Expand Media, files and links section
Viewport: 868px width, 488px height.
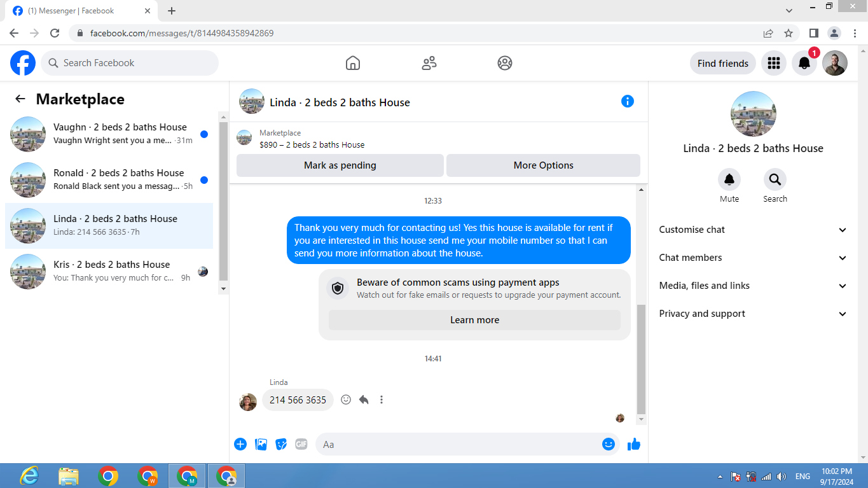click(x=753, y=286)
